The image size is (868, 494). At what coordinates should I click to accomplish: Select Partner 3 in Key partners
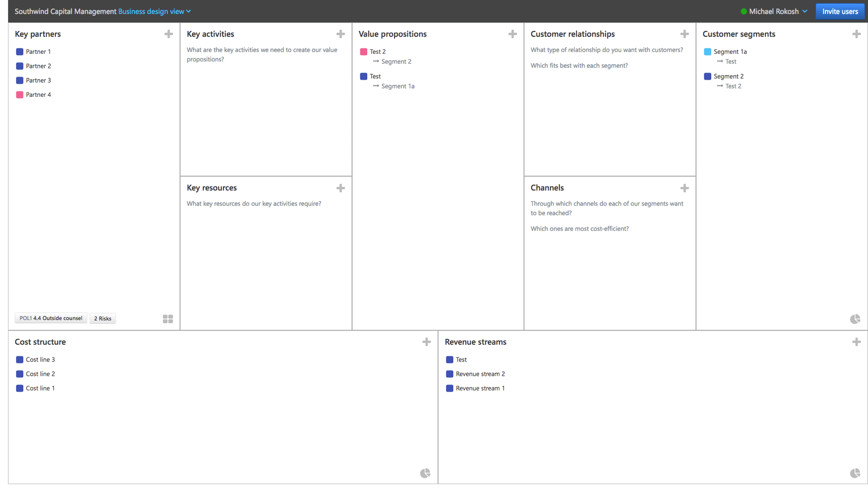(38, 81)
